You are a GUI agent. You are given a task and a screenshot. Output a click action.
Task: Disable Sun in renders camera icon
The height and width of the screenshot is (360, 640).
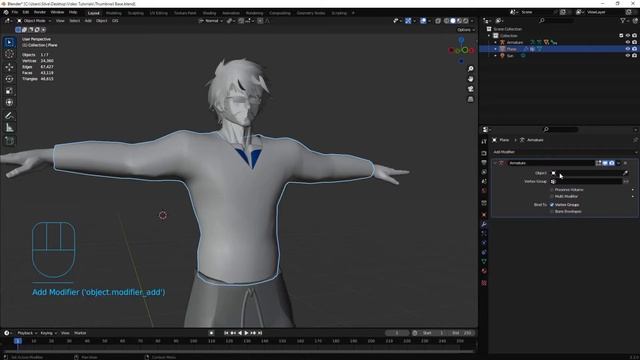635,56
